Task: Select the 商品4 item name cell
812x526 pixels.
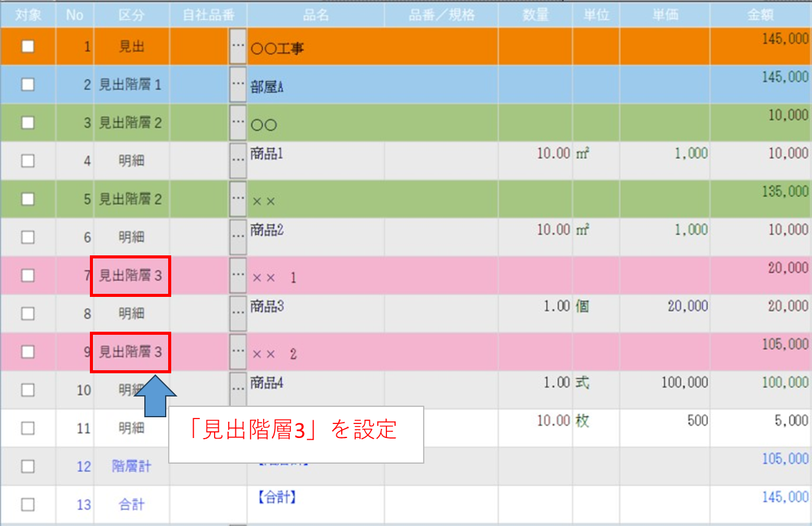Action: pyautogui.click(x=316, y=390)
